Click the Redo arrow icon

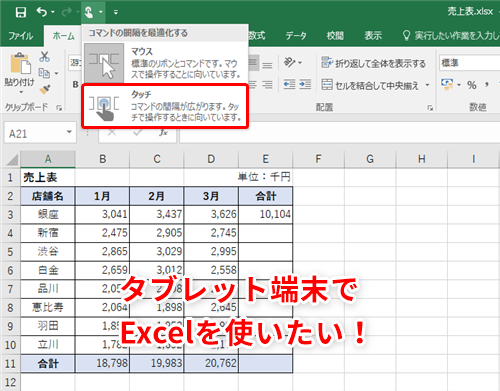point(67,12)
